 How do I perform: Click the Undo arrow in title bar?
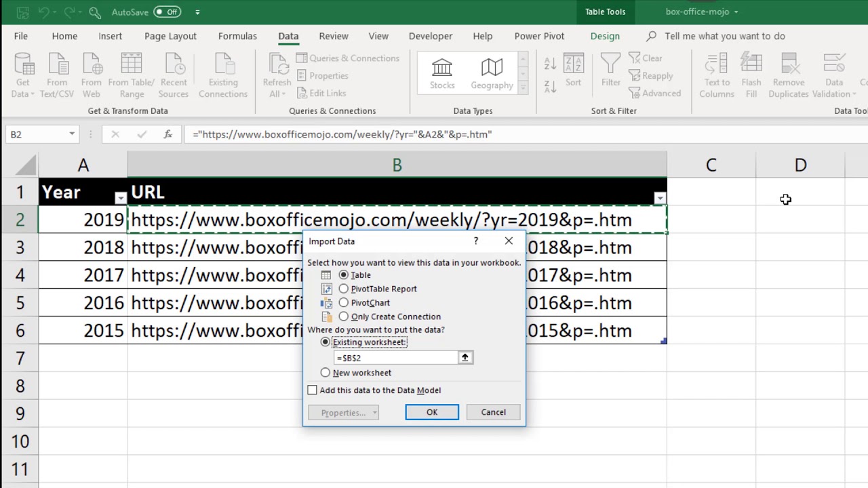44,12
